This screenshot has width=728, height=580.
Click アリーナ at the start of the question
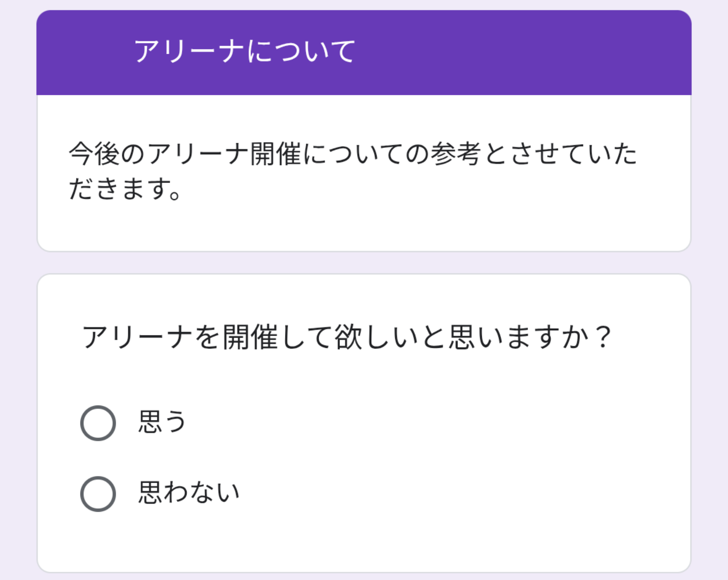(x=137, y=337)
